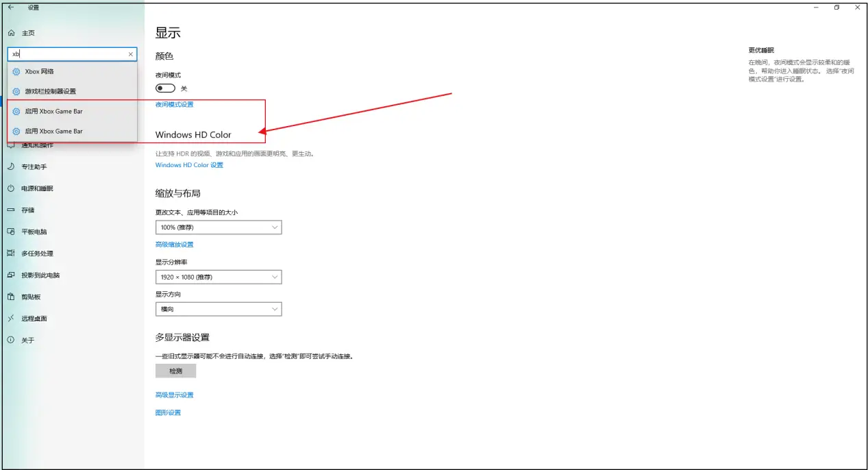The height and width of the screenshot is (470, 868).
Task: Open the 高级显示设置 link
Action: click(175, 395)
